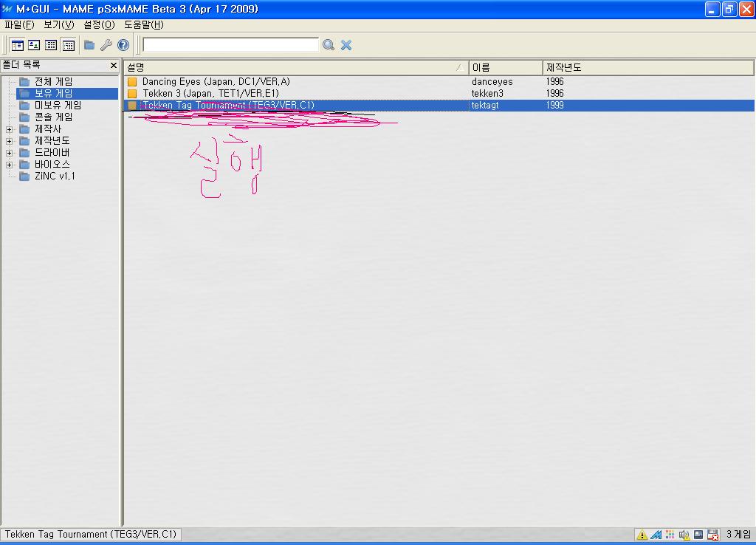Switch to the details view toolbar icon
This screenshot has height=545, width=756.
(69, 45)
